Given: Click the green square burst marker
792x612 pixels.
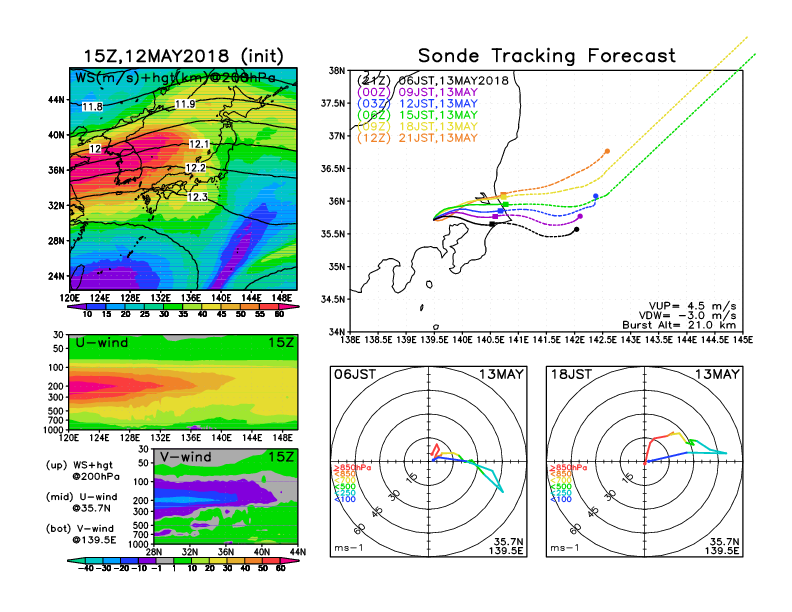Looking at the screenshot, I should (506, 205).
